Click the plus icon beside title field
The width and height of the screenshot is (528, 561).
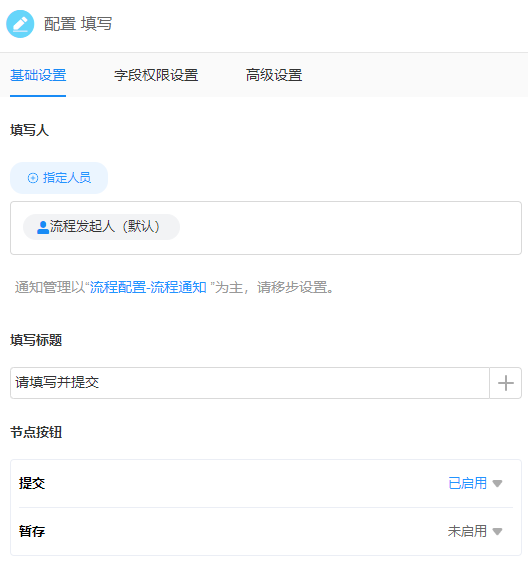tap(505, 383)
